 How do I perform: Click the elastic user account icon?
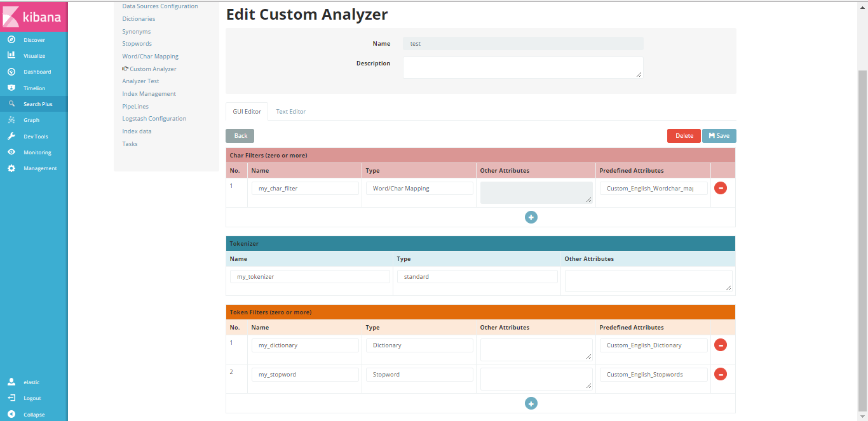click(x=10, y=382)
